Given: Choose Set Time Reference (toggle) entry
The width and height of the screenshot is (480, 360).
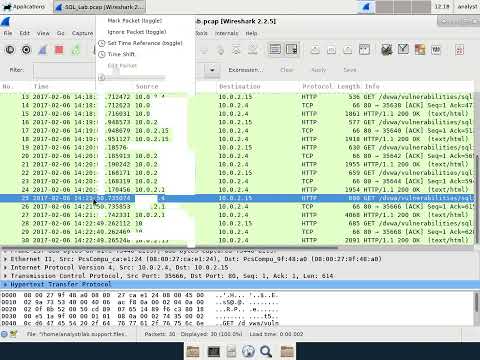Looking at the screenshot, I should pyautogui.click(x=145, y=43).
